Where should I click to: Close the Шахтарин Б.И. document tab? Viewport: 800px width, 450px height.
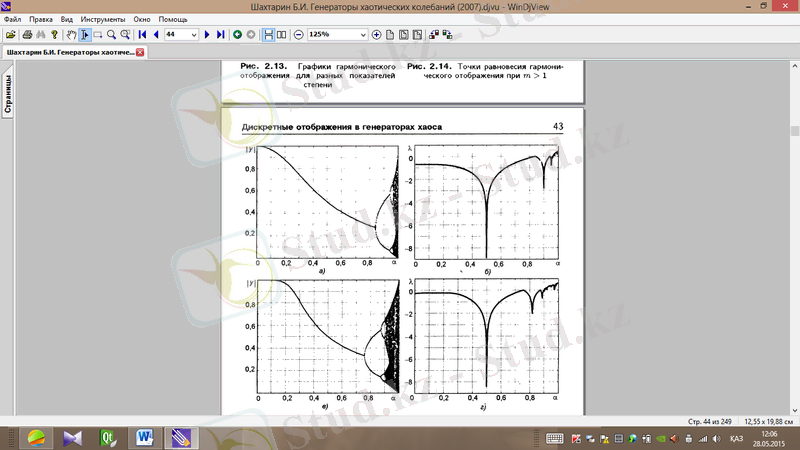[x=140, y=51]
